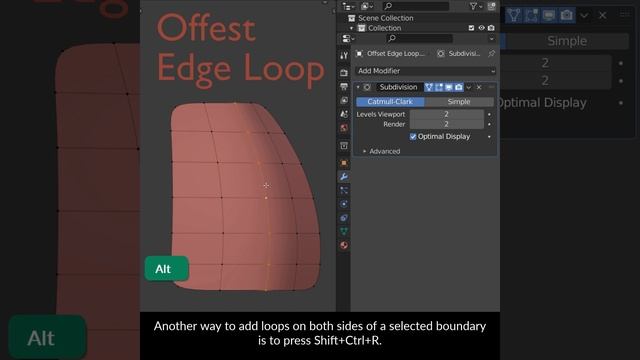Click the outliner search field
The image size is (640, 360).
(x=416, y=6)
